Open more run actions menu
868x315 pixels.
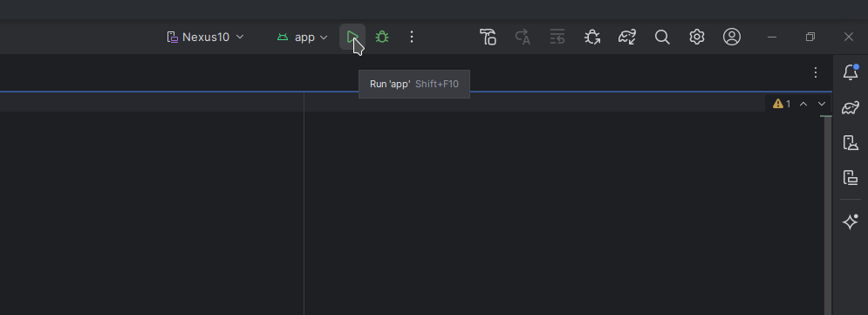[411, 38]
